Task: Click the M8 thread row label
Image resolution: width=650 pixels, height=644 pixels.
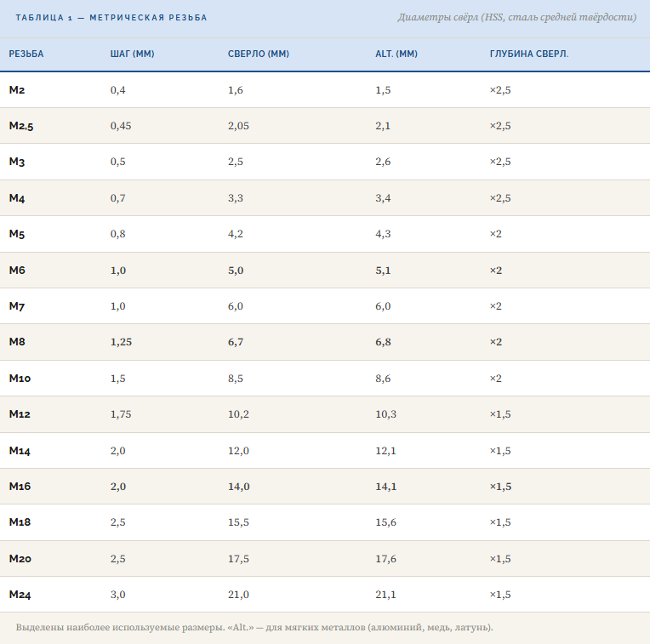Action: coord(17,342)
